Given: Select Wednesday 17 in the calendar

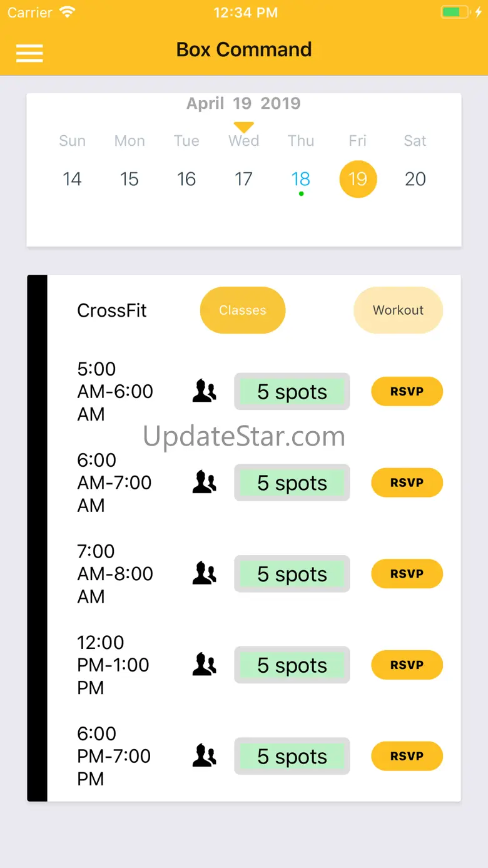Looking at the screenshot, I should coord(243,180).
